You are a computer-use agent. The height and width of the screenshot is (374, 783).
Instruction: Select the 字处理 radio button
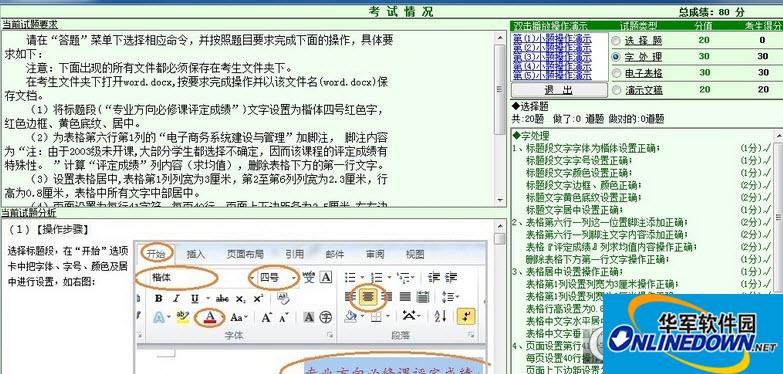(616, 56)
